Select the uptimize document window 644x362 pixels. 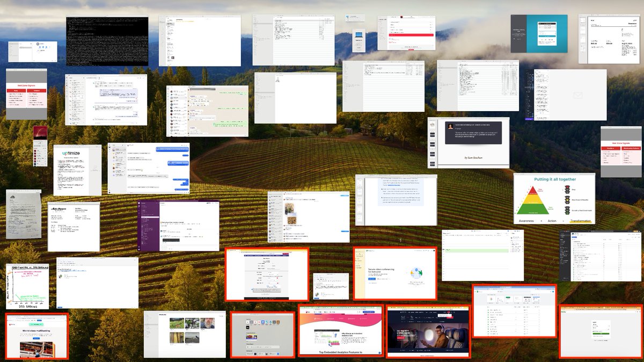[x=77, y=170]
